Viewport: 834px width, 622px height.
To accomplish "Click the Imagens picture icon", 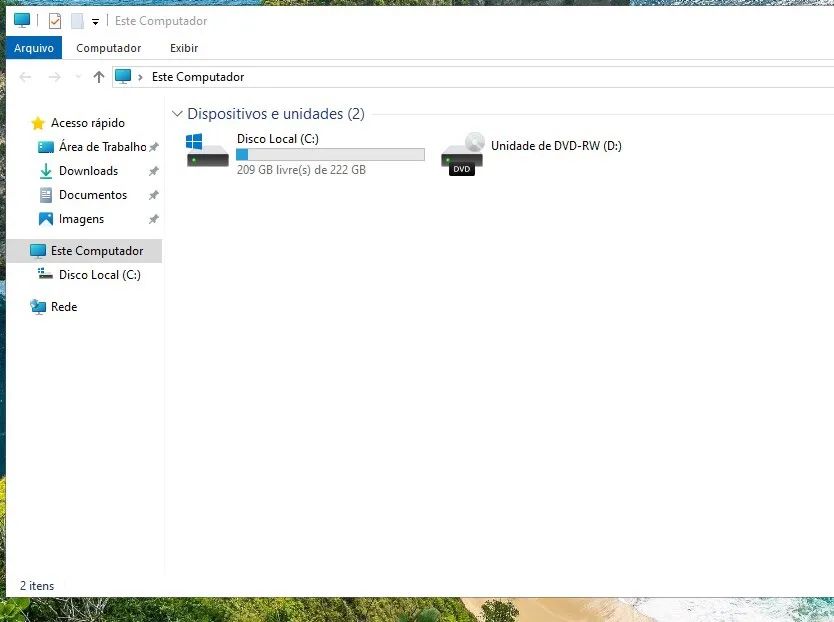I will coord(46,219).
